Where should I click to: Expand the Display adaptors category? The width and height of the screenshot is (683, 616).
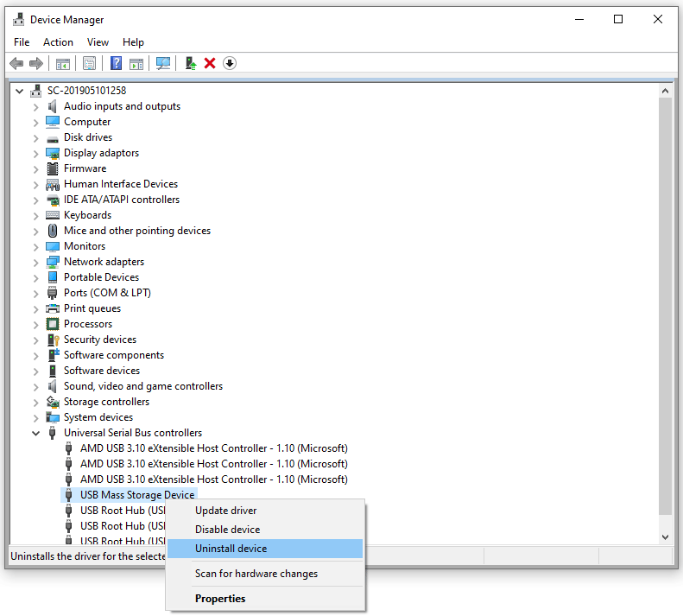pyautogui.click(x=35, y=153)
